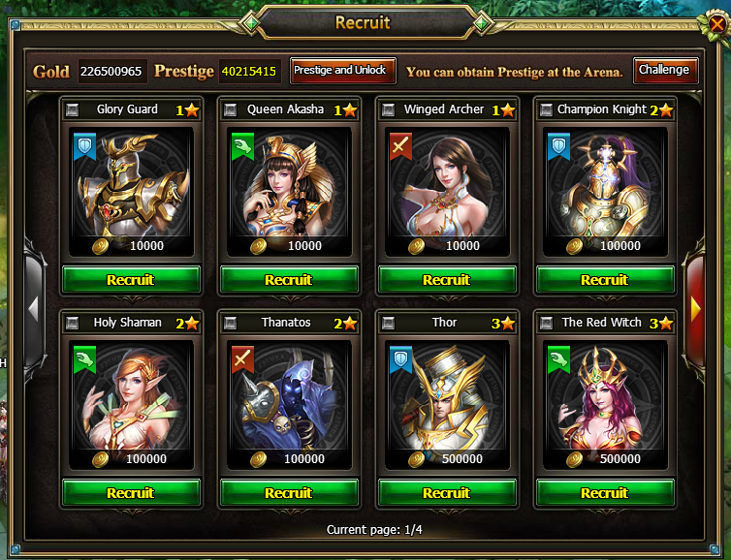731x560 pixels.
Task: Recruit the Champion Knight hero
Action: pyautogui.click(x=605, y=280)
